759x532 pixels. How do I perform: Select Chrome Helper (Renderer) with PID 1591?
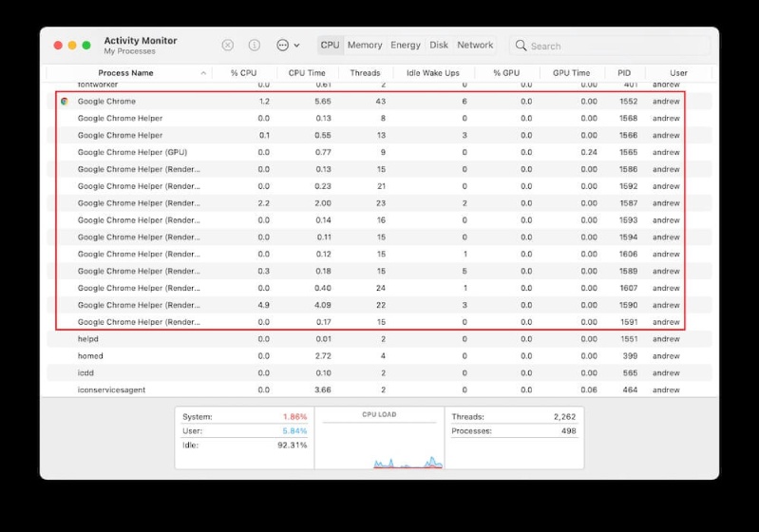379,322
